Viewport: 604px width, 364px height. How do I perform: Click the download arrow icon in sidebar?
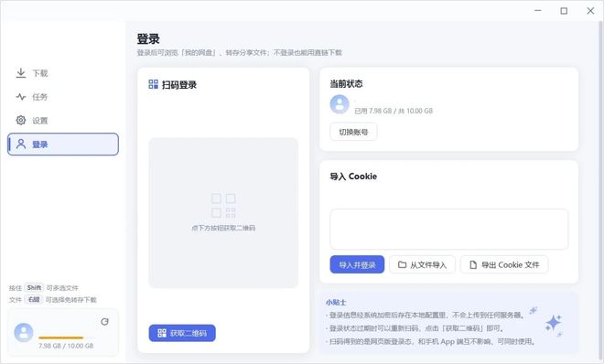[x=21, y=73]
